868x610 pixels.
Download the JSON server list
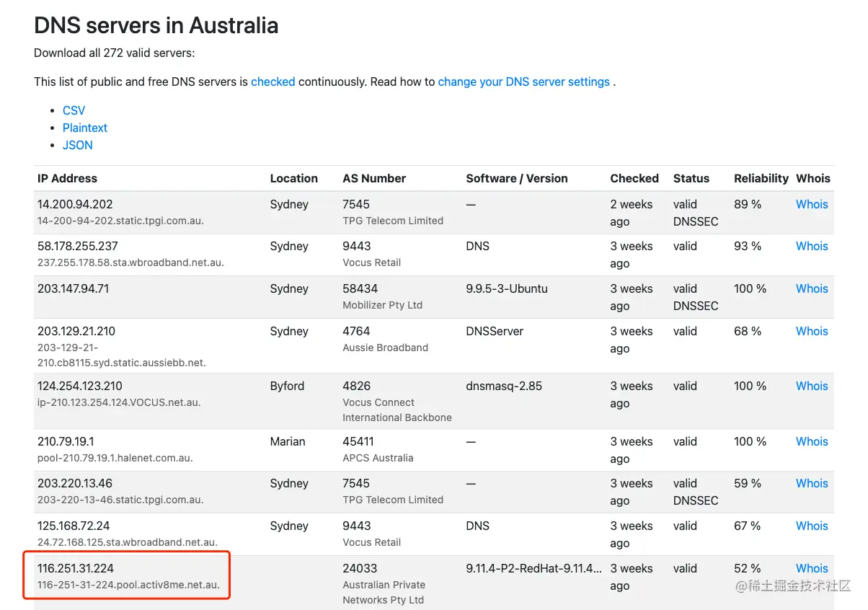pyautogui.click(x=77, y=145)
